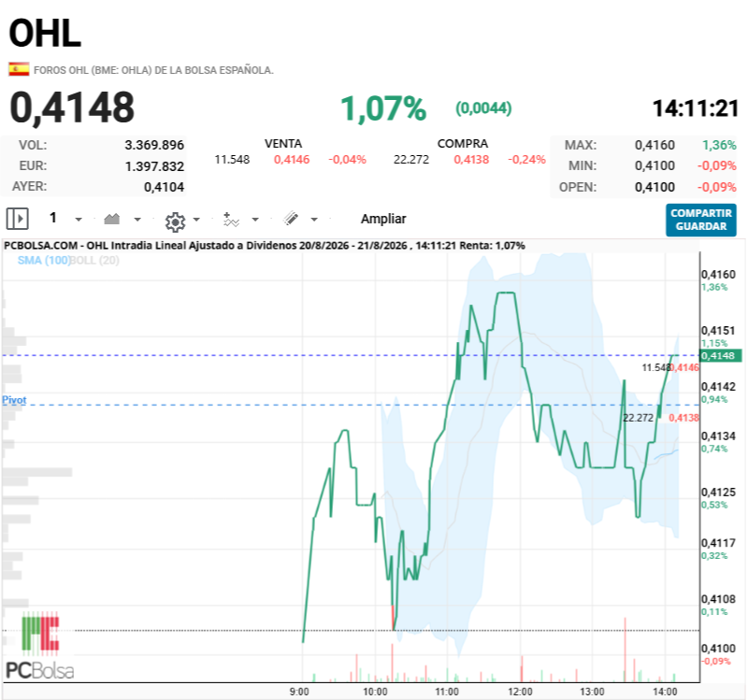Click the period value '1' selector
This screenshot has width=748, height=700.
(53, 218)
